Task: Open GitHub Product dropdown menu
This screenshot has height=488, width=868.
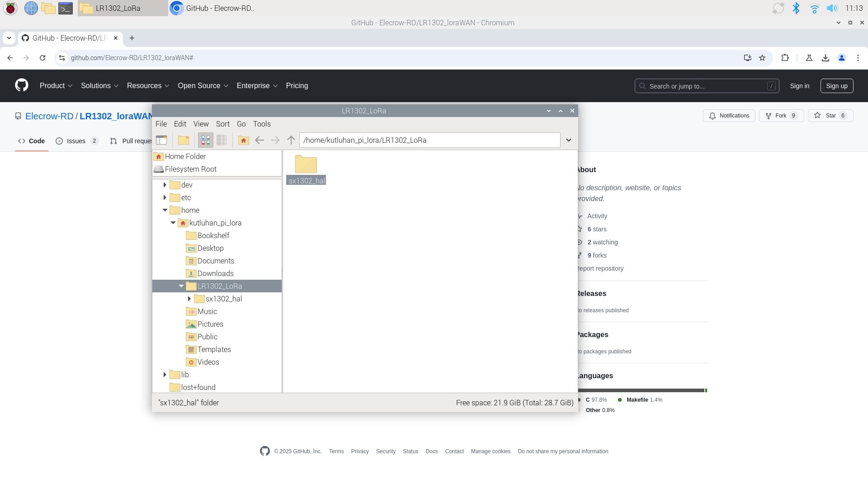Action: pos(56,86)
